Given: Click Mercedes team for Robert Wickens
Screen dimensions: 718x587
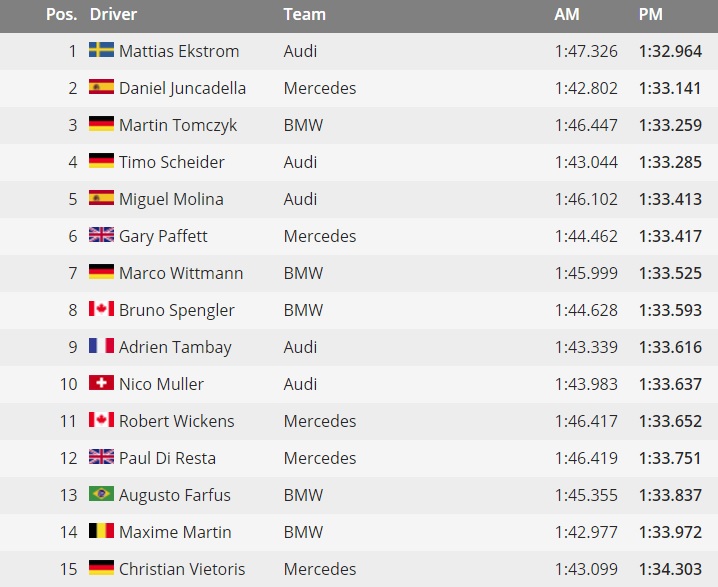Looking at the screenshot, I should click(x=320, y=421).
